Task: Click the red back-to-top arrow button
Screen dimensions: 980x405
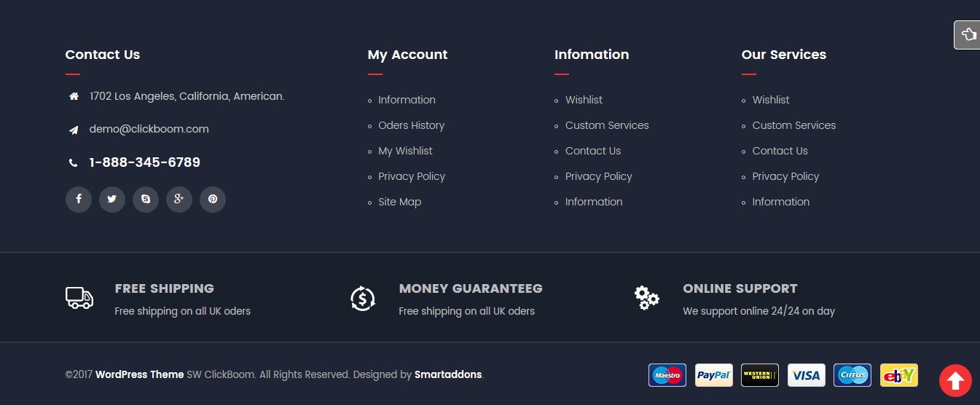Action: pos(955,380)
